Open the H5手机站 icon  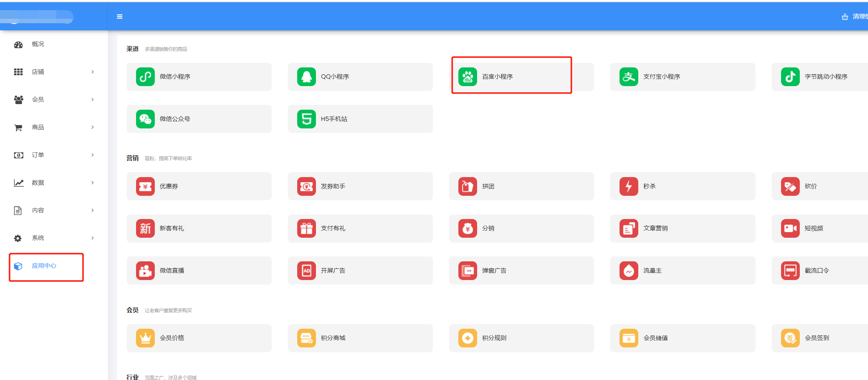307,119
